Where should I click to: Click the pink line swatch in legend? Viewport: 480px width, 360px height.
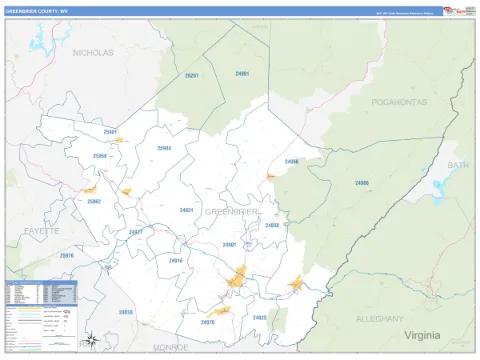point(30,343)
